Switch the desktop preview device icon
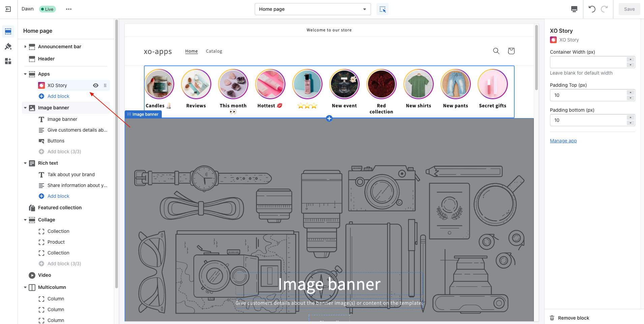Viewport: 644px width, 324px height. point(574,9)
